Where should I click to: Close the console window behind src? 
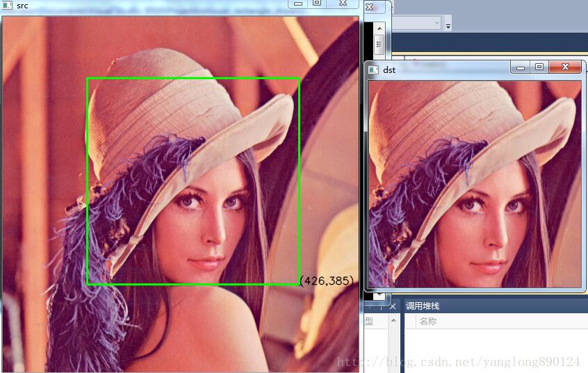pos(370,6)
